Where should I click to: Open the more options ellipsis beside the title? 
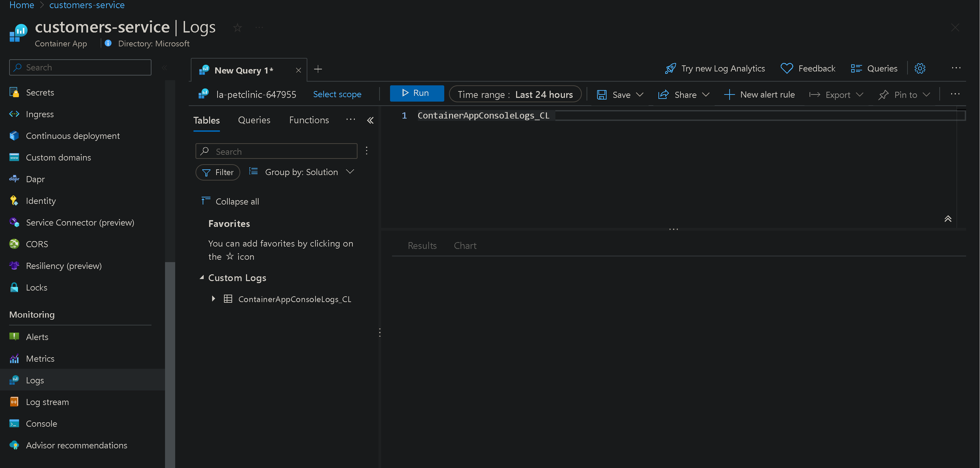pos(259,27)
